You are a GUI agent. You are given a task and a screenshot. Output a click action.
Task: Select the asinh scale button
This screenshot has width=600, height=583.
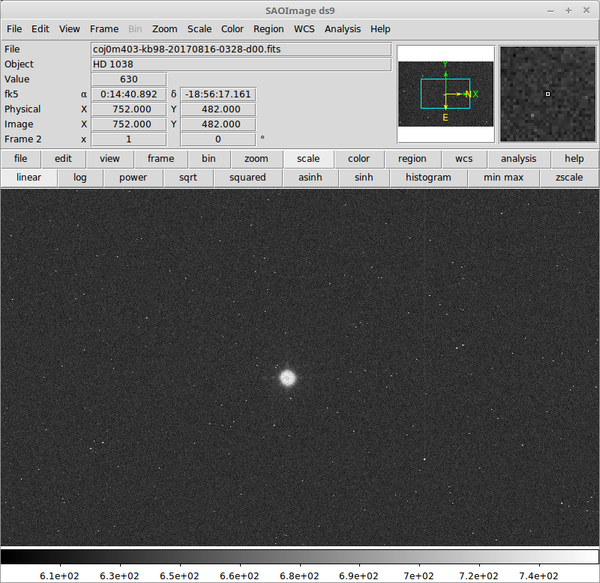296,177
